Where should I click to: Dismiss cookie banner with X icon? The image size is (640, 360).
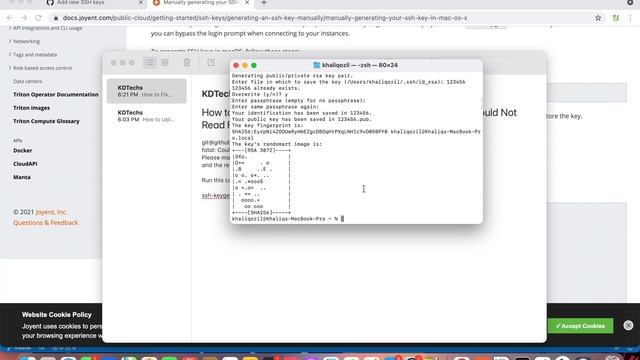[x=628, y=325]
